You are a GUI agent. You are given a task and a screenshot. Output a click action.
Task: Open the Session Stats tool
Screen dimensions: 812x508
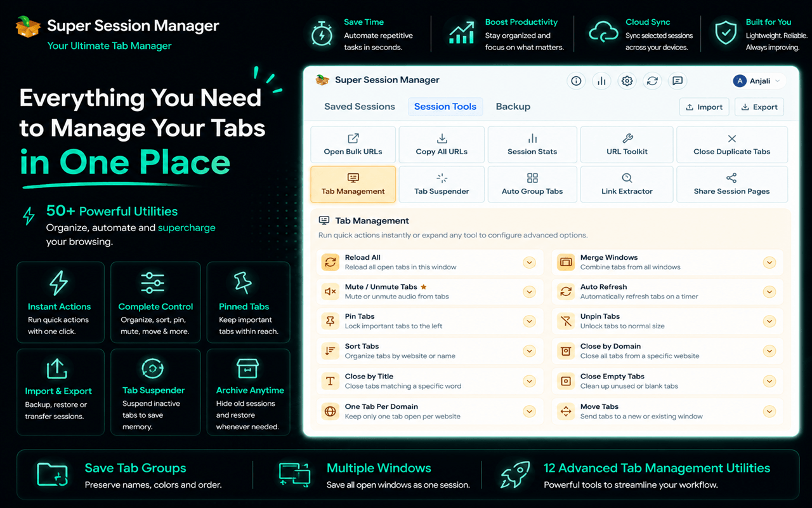pyautogui.click(x=532, y=144)
